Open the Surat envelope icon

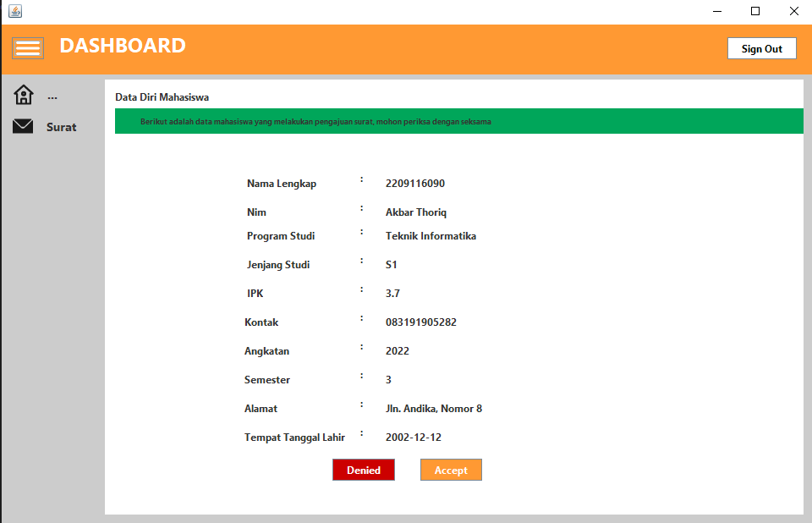23,125
